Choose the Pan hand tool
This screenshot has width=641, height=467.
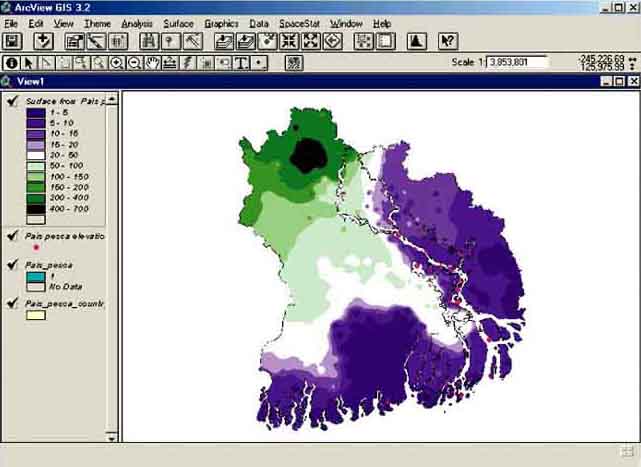[x=152, y=63]
